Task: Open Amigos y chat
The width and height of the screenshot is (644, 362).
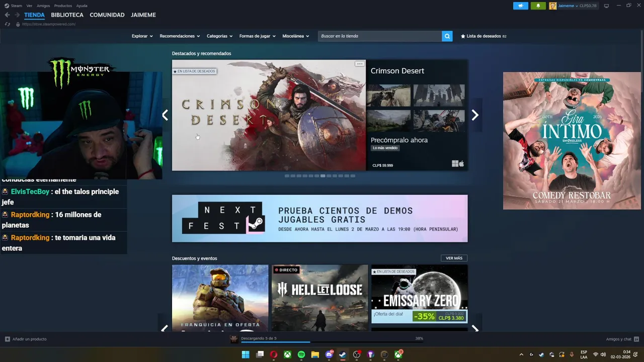Action: click(x=622, y=339)
